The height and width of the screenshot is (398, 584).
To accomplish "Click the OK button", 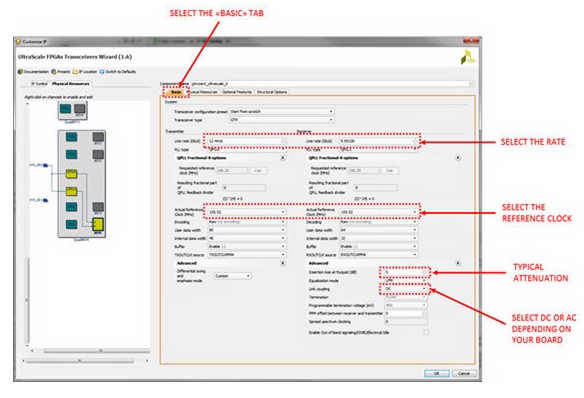I will pos(437,373).
